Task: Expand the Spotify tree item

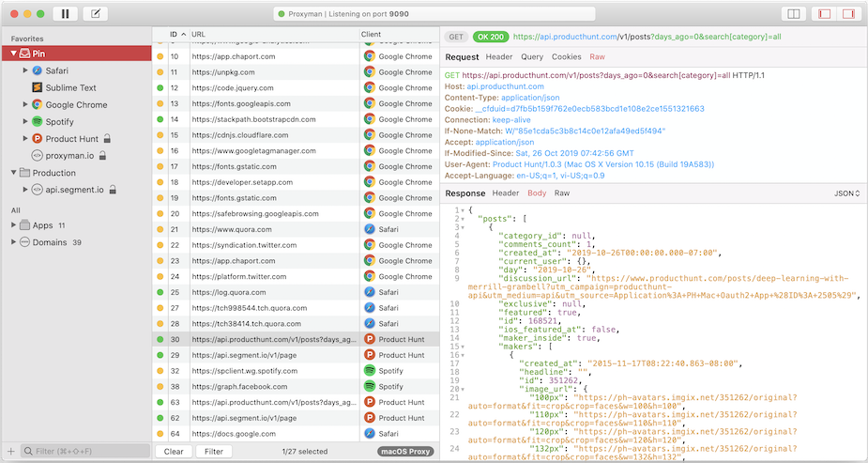Action: click(x=25, y=121)
